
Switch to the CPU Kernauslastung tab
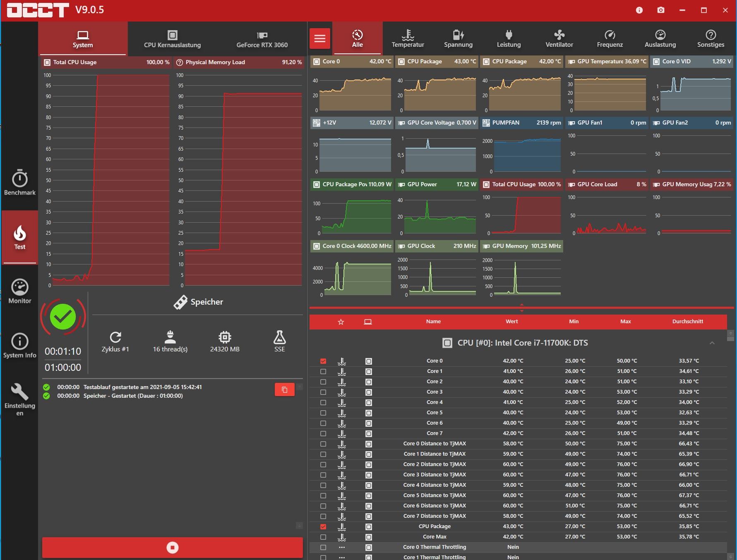[172, 39]
